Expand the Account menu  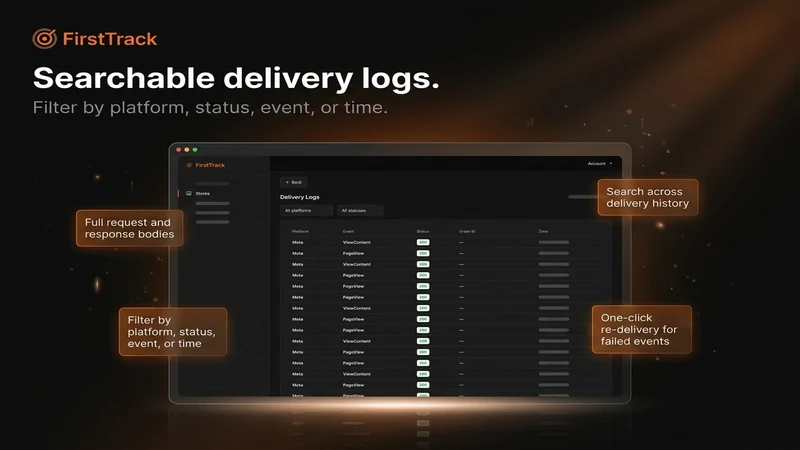(599, 163)
